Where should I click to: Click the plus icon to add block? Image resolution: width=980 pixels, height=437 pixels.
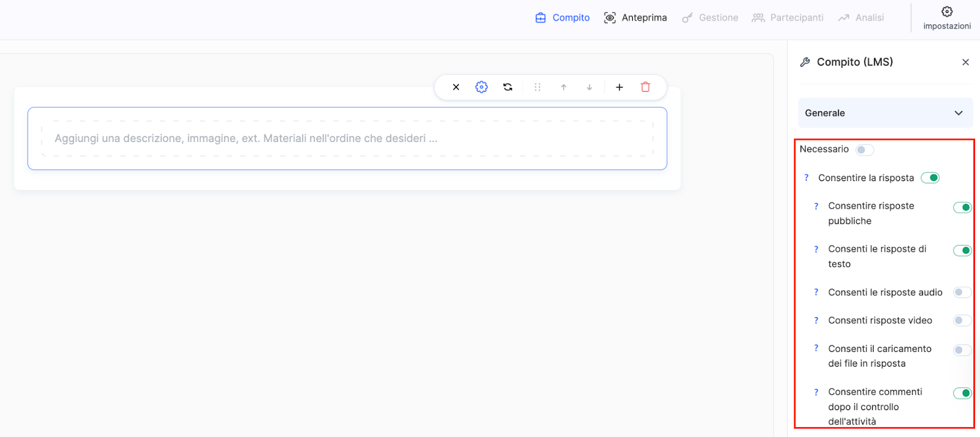click(619, 87)
